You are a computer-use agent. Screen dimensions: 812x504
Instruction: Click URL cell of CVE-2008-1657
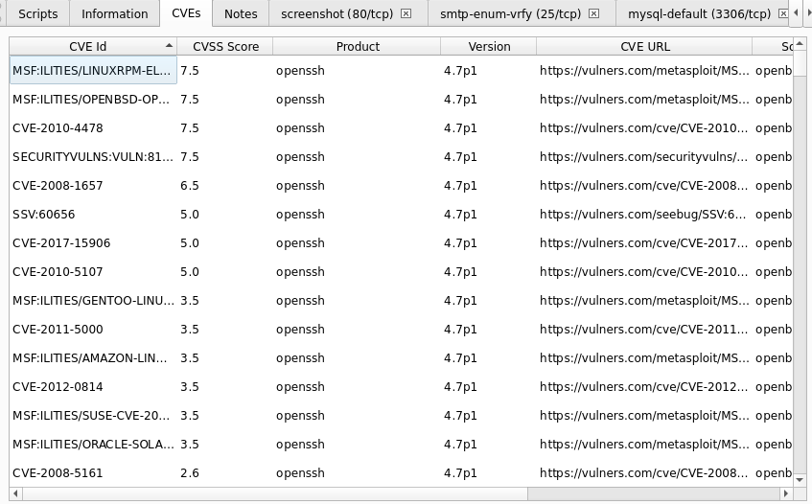[645, 185]
